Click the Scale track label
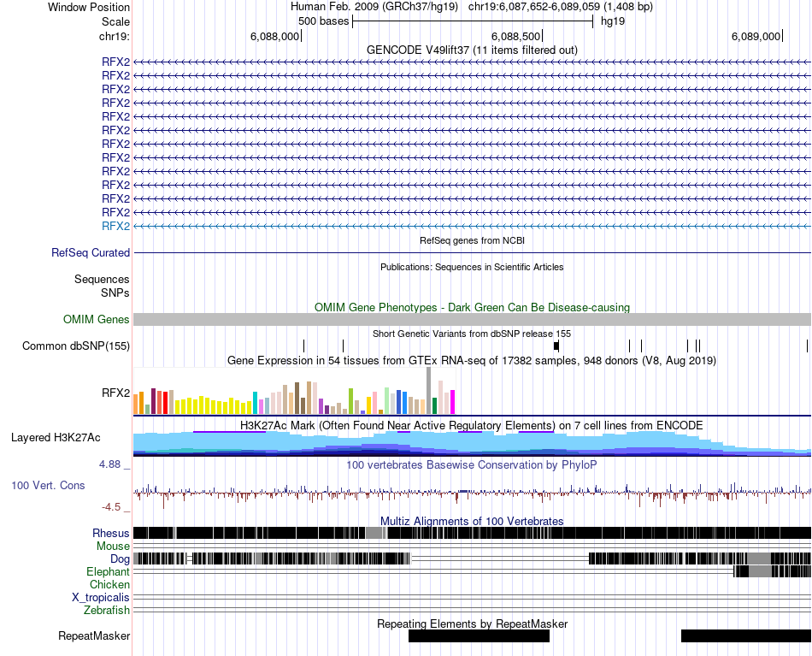812x656 pixels. pos(115,21)
